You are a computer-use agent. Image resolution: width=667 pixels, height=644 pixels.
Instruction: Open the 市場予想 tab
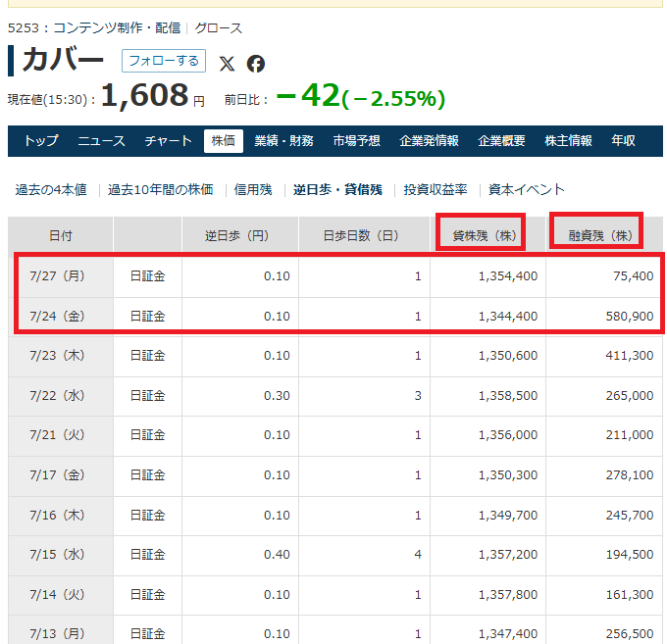click(356, 141)
